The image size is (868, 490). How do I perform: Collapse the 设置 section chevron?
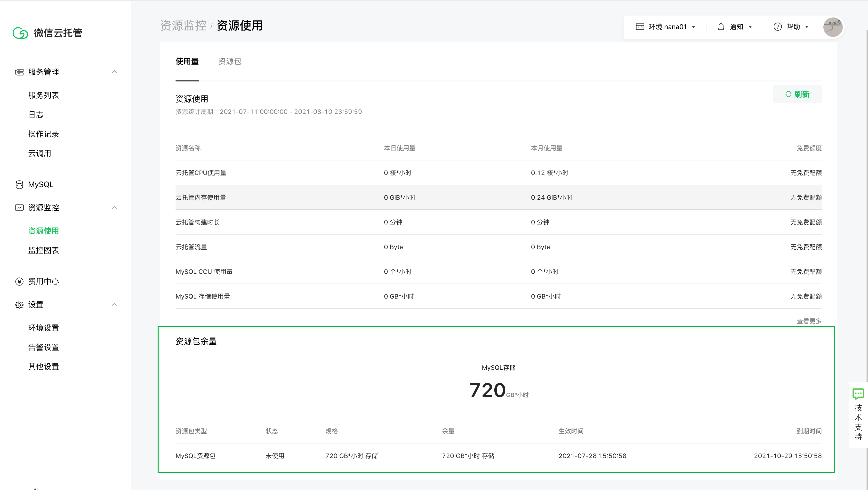(114, 304)
